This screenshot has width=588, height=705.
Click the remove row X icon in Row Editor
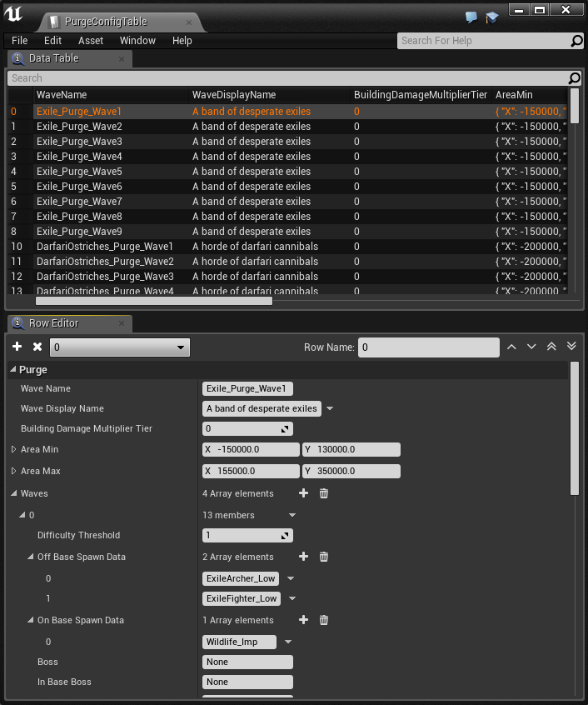coord(37,347)
